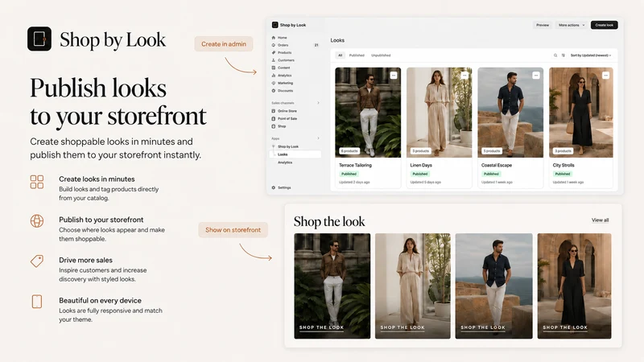Open the City Strolls look thumbnail in admin
Screen dimensions: 644x362
click(581, 113)
